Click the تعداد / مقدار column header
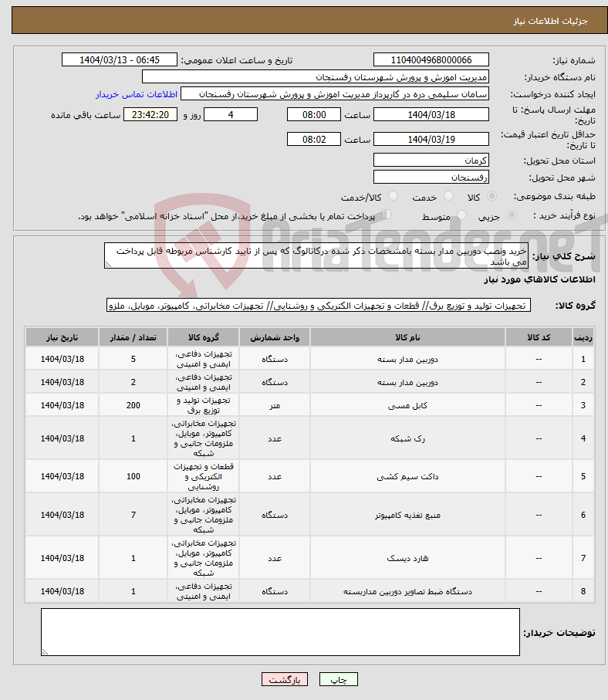 pos(133,337)
